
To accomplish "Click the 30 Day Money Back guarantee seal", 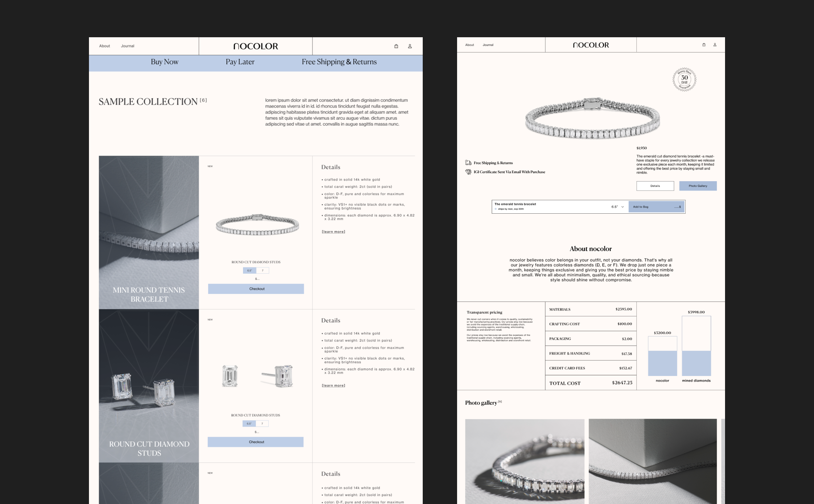I will (x=685, y=79).
